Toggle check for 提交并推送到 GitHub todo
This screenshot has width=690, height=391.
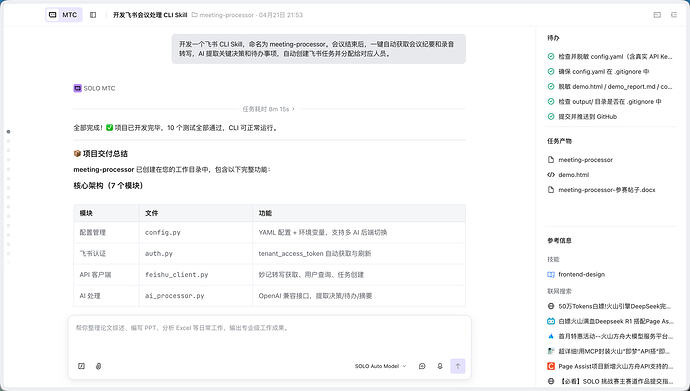click(x=551, y=117)
